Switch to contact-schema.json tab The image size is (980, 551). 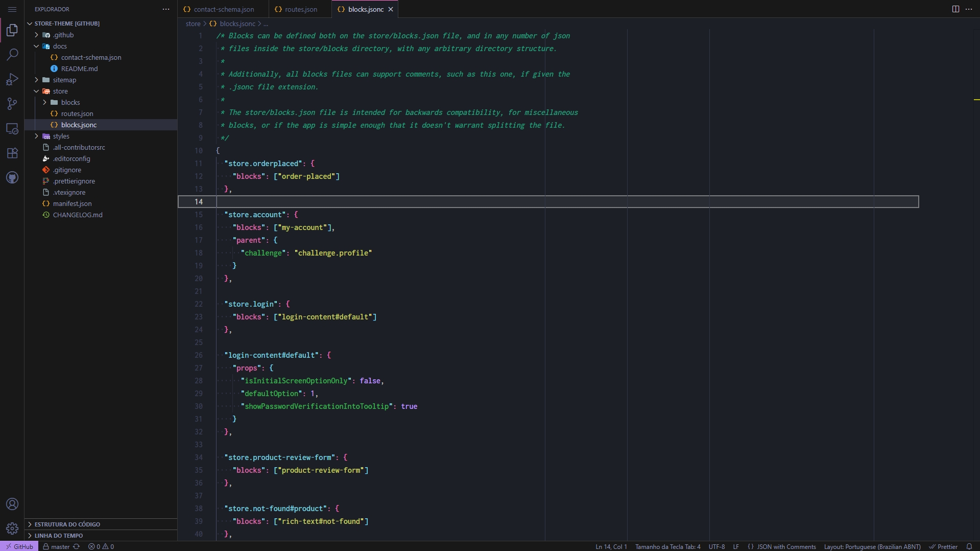(x=224, y=9)
